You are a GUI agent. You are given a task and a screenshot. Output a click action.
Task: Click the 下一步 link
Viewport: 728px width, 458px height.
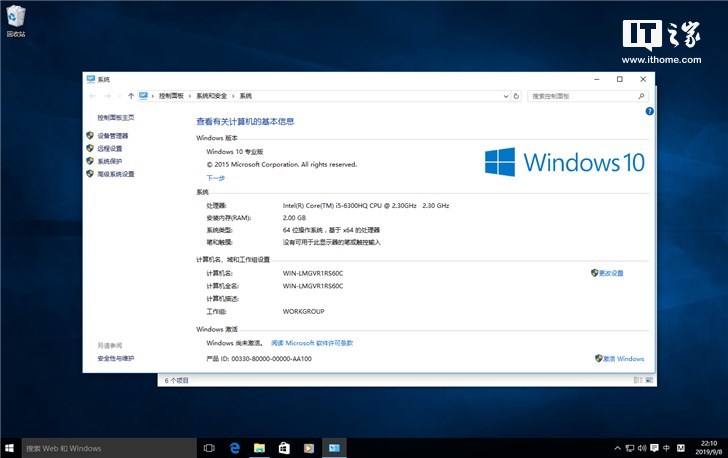215,178
